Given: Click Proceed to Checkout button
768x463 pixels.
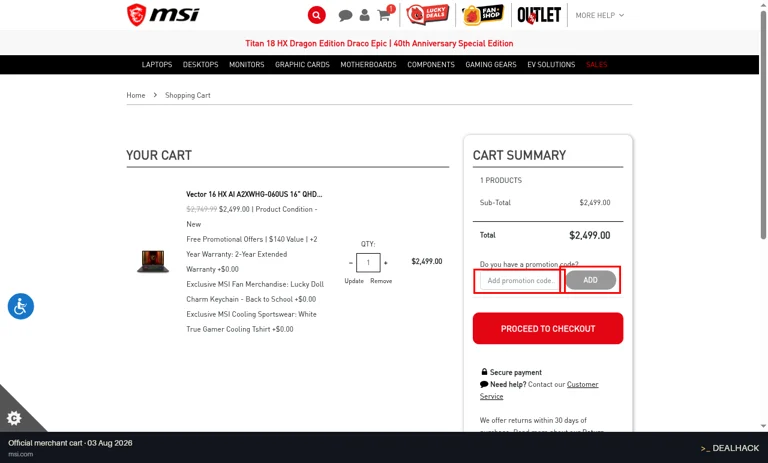Looking at the screenshot, I should [548, 328].
